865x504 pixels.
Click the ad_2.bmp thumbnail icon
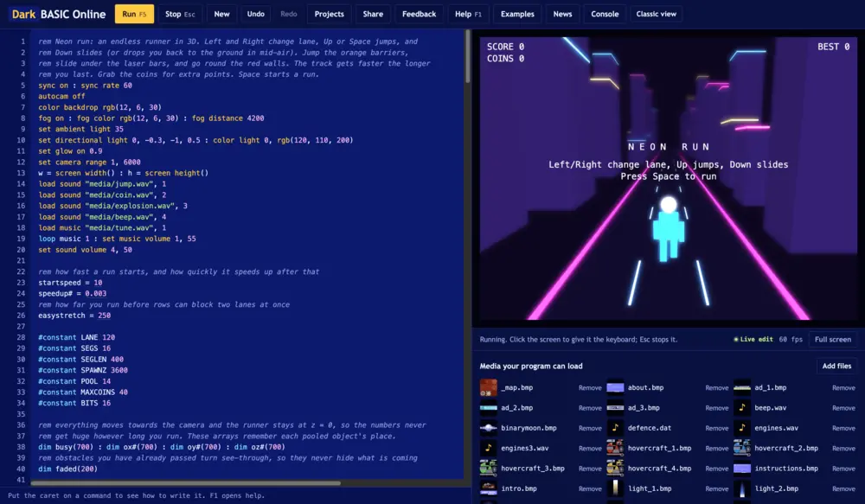[488, 408]
